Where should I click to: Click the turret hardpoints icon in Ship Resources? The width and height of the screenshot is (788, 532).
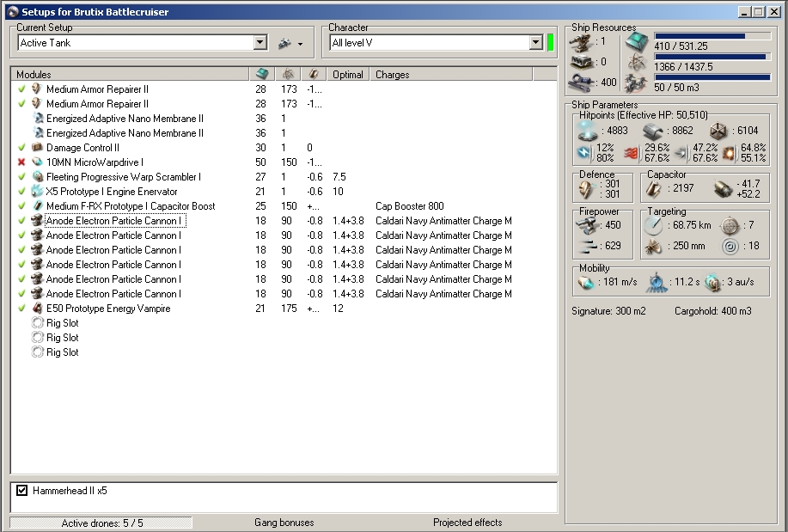click(x=582, y=42)
